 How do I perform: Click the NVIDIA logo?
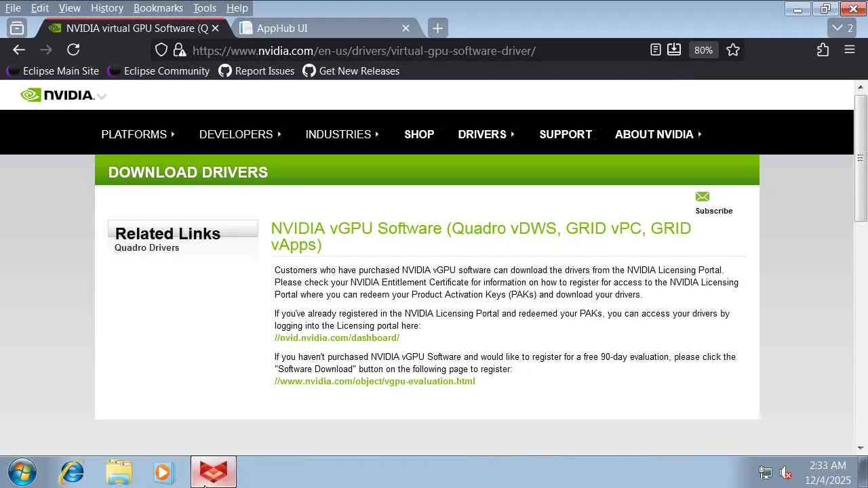57,95
